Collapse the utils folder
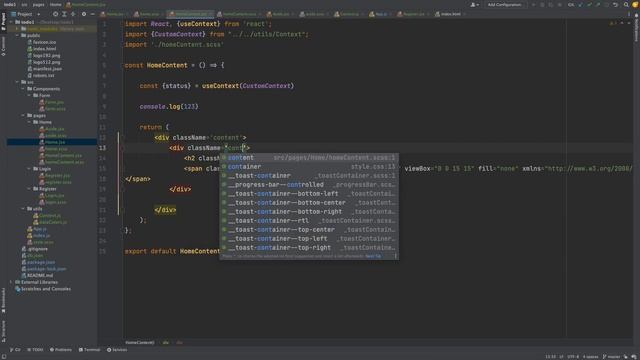Screen dimensions: 640x360 (x=23, y=209)
